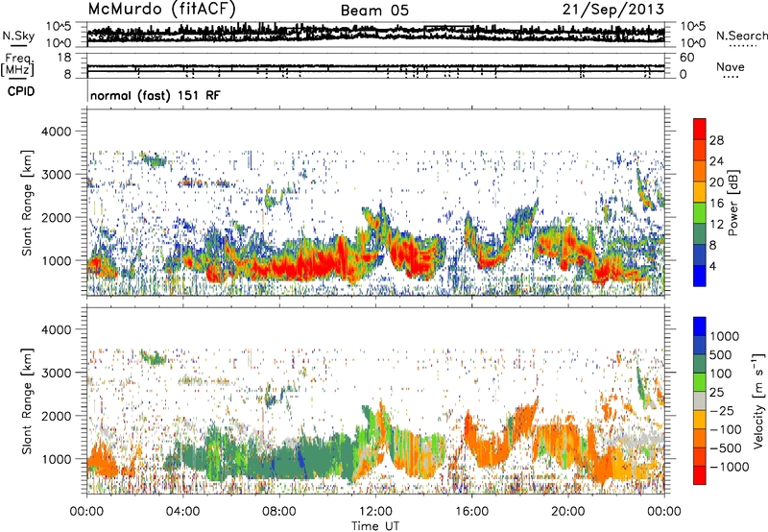Click the '1000' tick on the Velocity colorbar
The width and height of the screenshot is (768, 532).
click(725, 336)
